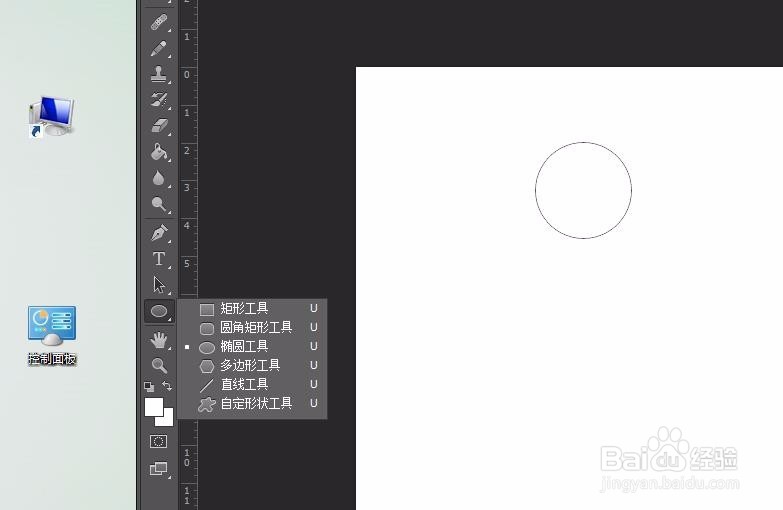Select the Dodge tool

pyautogui.click(x=159, y=204)
